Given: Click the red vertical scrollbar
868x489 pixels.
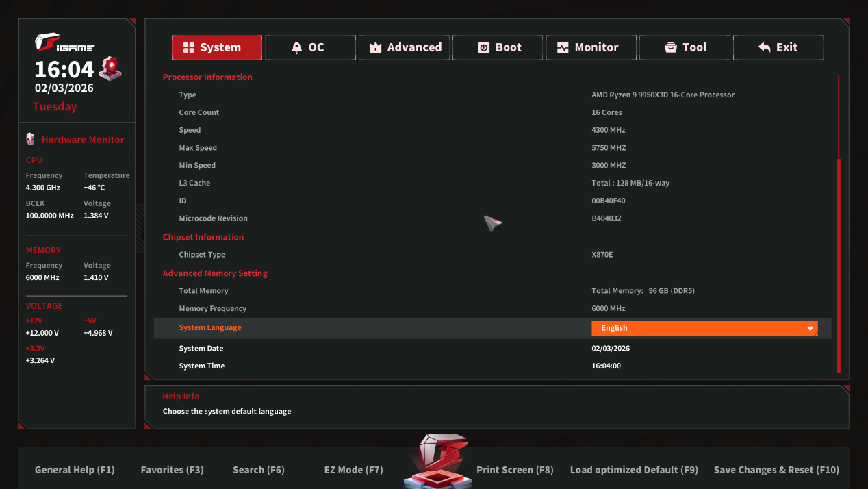Looking at the screenshot, I should [x=839, y=264].
